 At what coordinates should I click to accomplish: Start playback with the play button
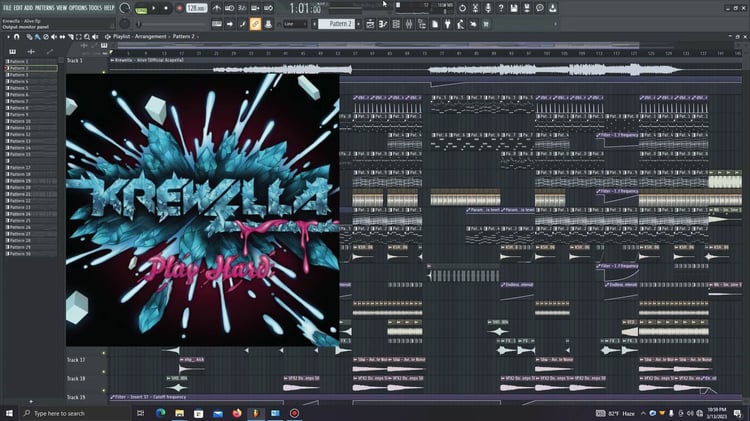(154, 8)
